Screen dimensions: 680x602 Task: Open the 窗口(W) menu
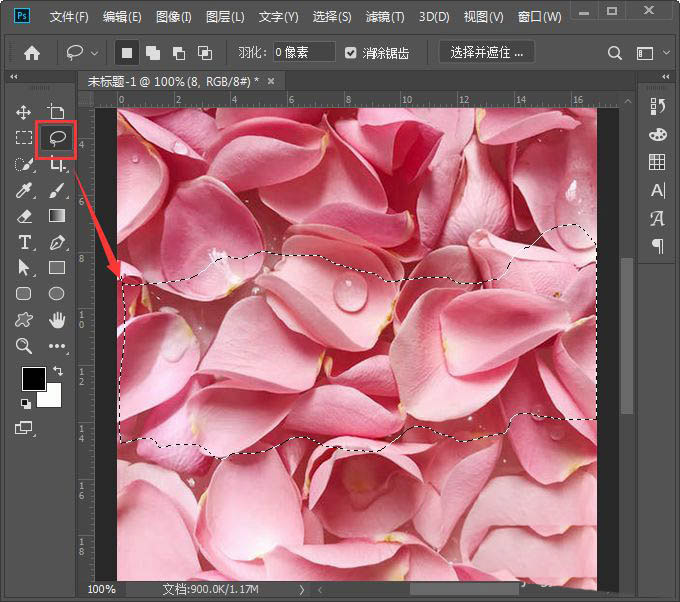[x=539, y=17]
